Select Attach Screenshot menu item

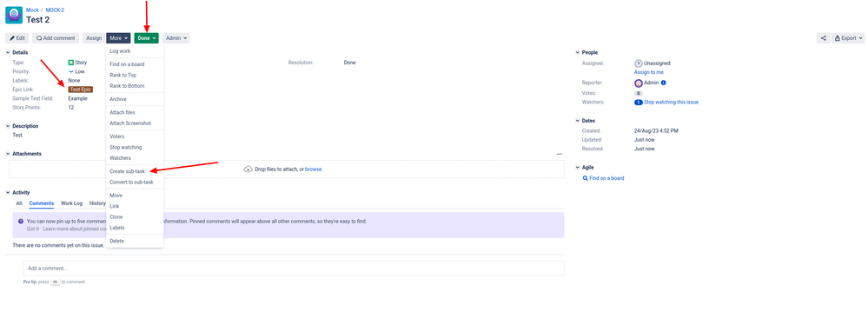pos(135,123)
